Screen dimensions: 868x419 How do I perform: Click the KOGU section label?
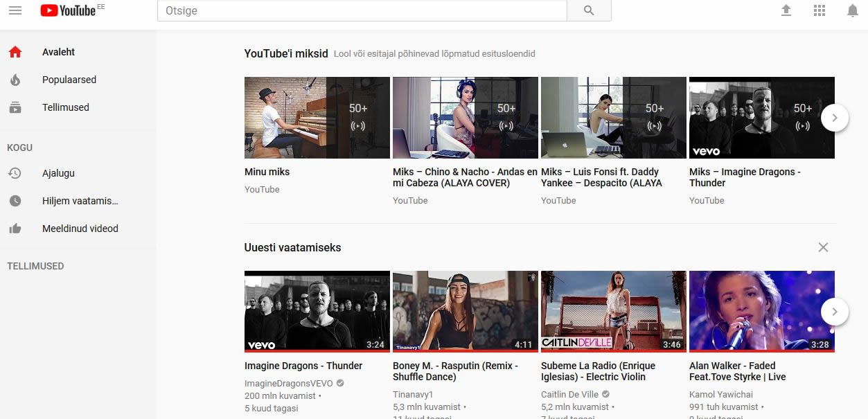(x=19, y=148)
